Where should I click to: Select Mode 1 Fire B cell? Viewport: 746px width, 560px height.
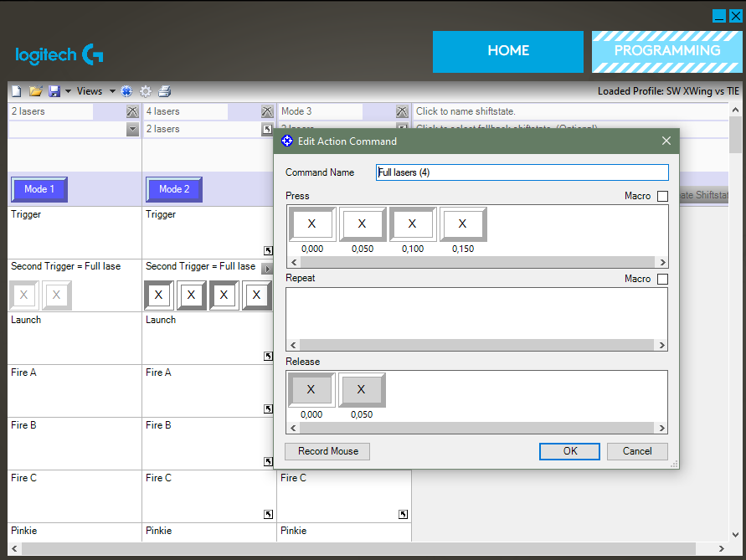pyautogui.click(x=75, y=444)
